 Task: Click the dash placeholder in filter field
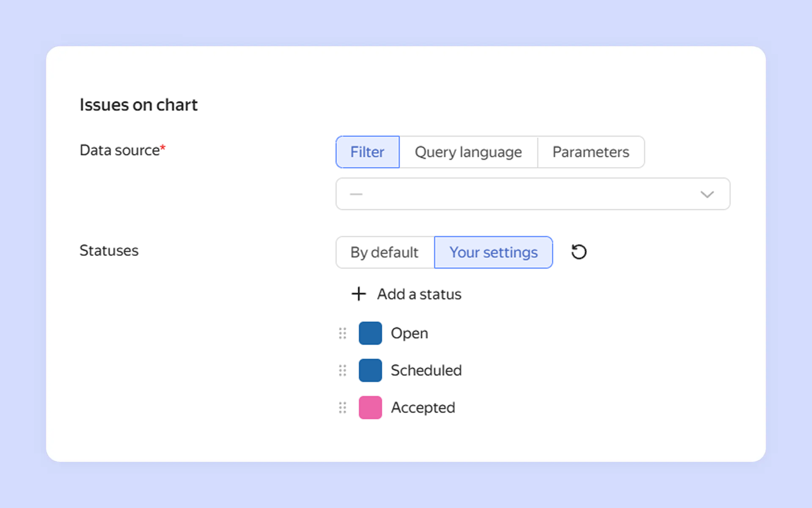(356, 194)
